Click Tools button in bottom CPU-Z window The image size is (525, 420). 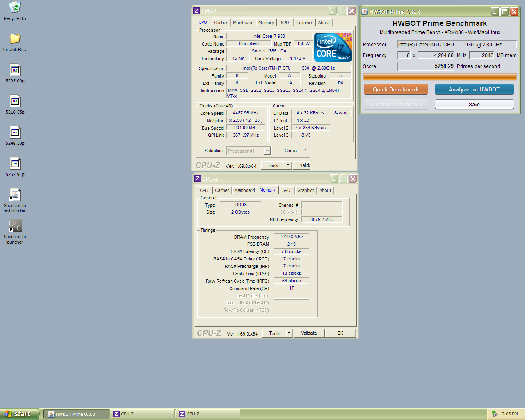274,333
